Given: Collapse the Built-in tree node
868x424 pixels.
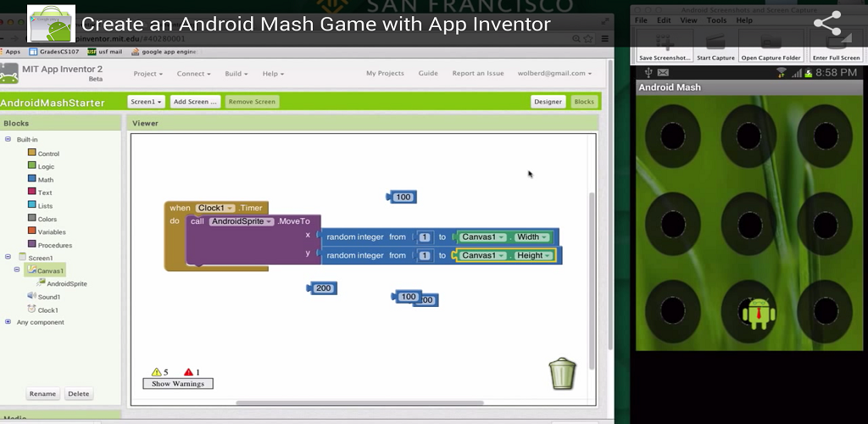Looking at the screenshot, I should pyautogui.click(x=8, y=139).
